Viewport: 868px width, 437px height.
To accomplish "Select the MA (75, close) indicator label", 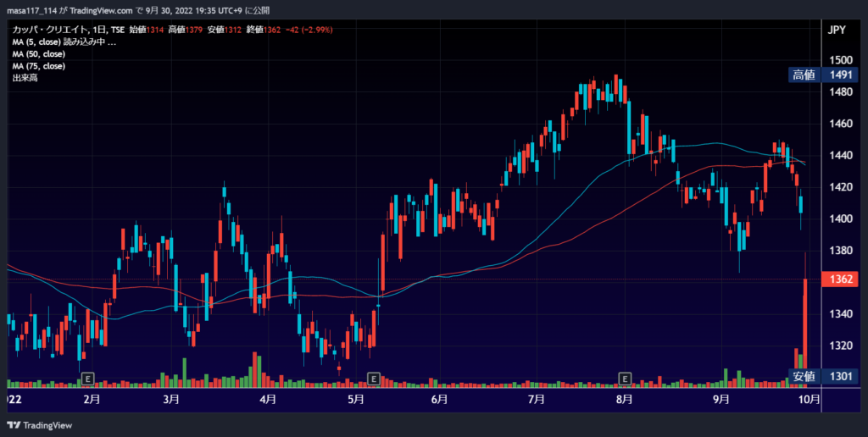I will 39,66.
